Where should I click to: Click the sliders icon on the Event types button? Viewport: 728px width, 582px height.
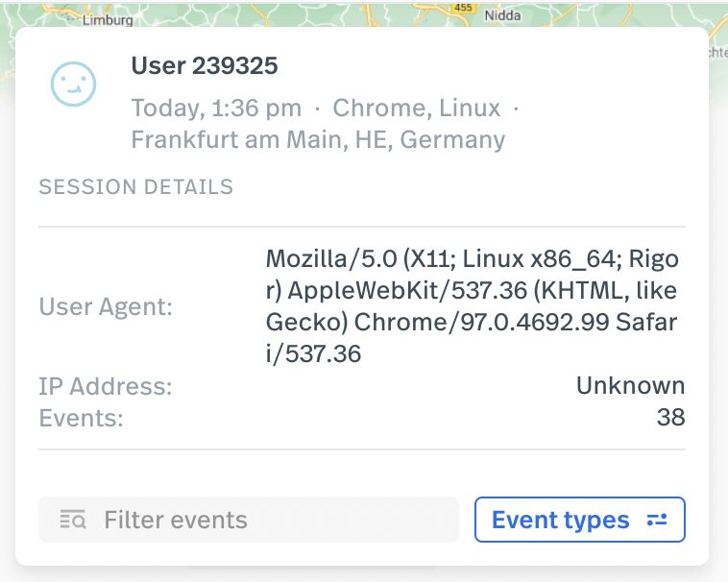[657, 520]
